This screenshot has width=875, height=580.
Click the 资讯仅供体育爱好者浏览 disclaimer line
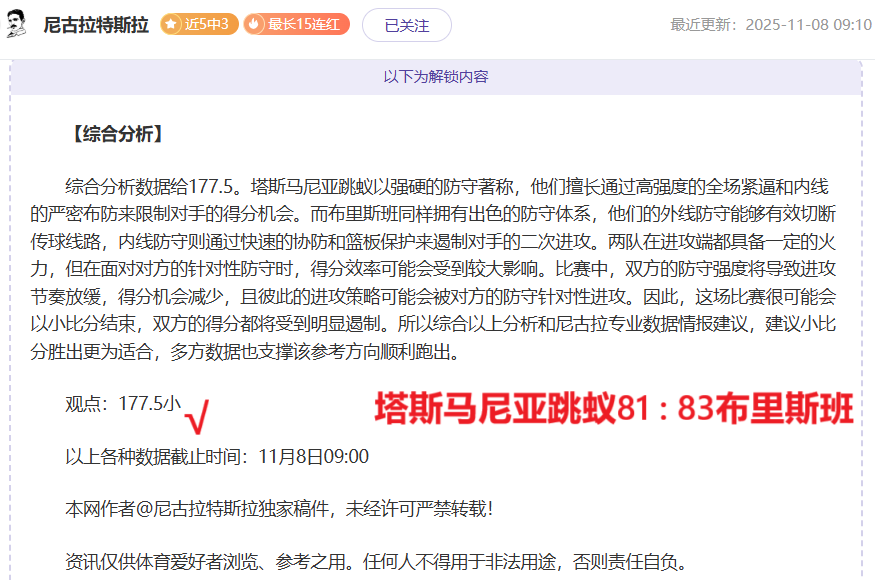click(x=375, y=561)
